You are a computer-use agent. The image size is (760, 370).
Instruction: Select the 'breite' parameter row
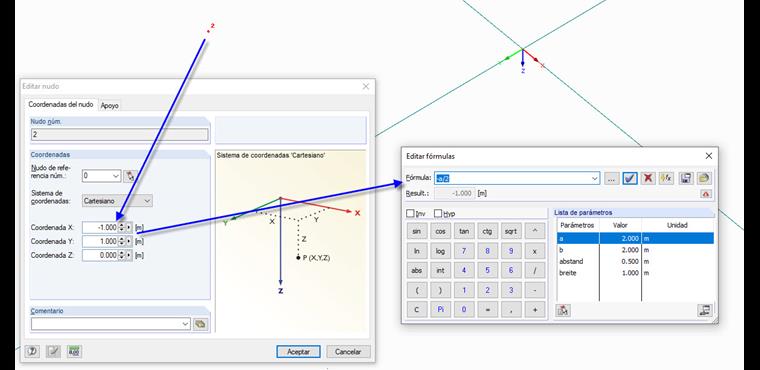coord(635,273)
